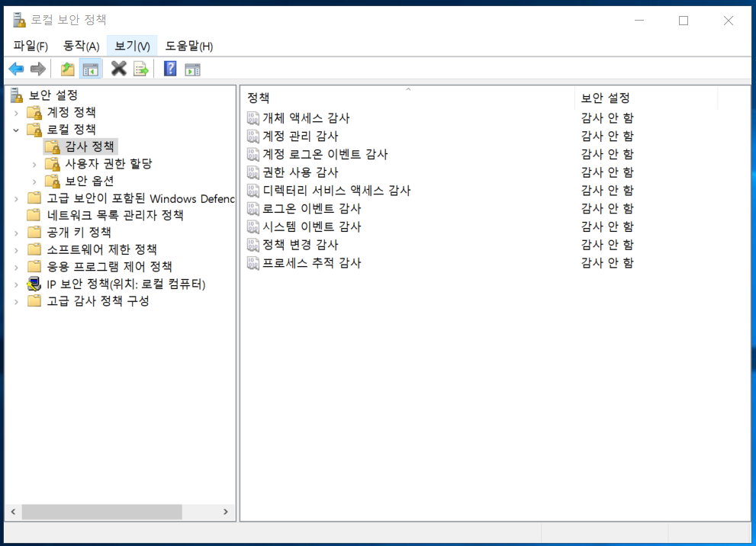
Task: Click the 계정 정책 folder icon
Action: coord(34,112)
